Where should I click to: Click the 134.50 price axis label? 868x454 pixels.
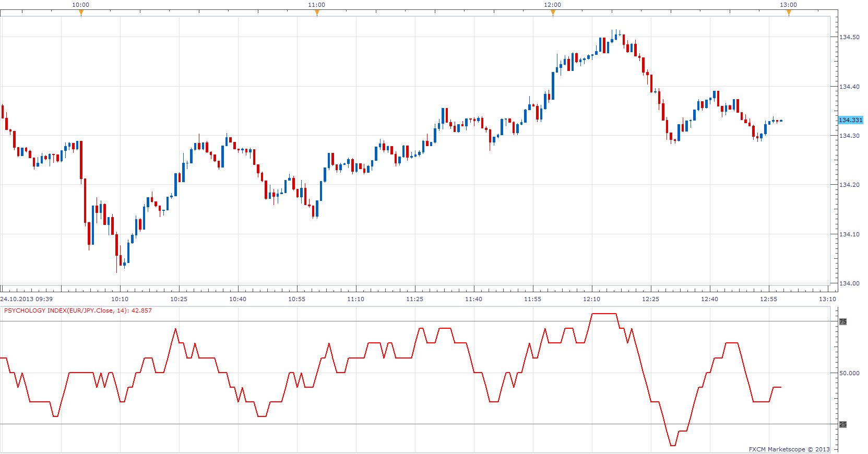(x=849, y=37)
